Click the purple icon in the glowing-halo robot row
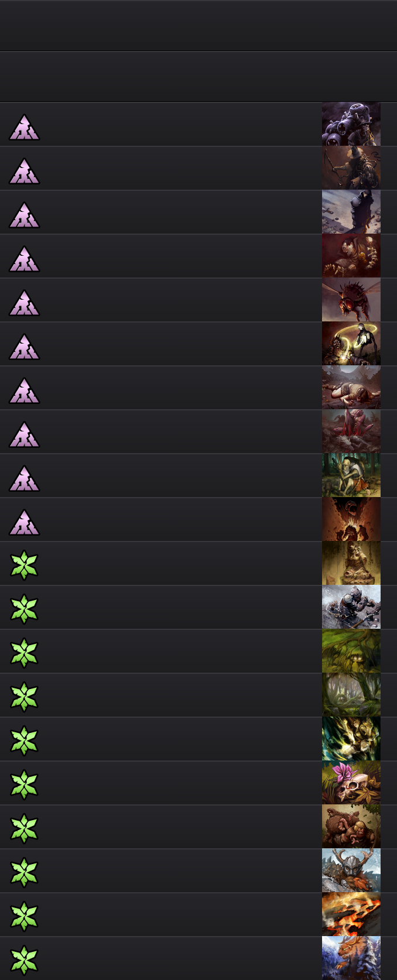This screenshot has height=980, width=397. 25,347
